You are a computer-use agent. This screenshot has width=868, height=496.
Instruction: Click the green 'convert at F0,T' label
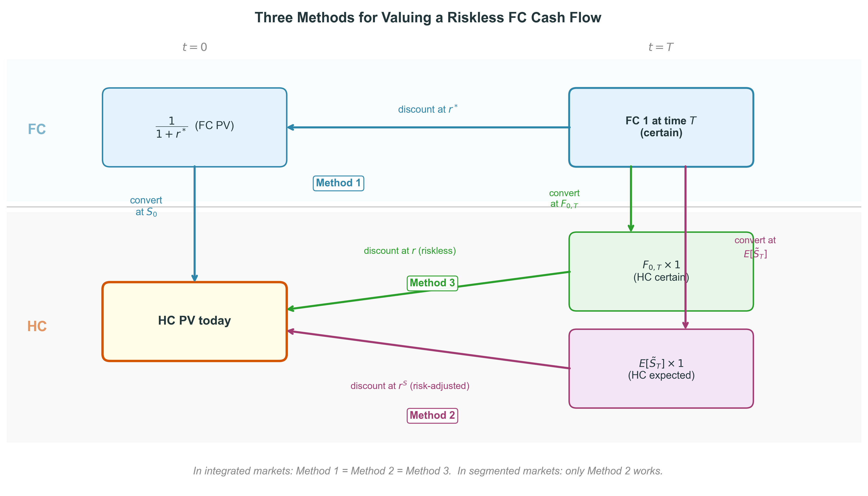[564, 198]
